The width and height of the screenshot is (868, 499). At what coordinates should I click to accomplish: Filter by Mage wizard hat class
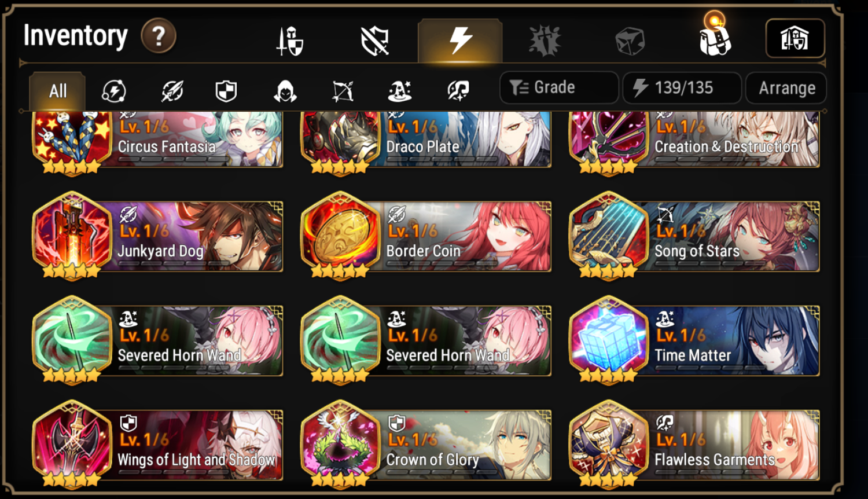coord(400,91)
